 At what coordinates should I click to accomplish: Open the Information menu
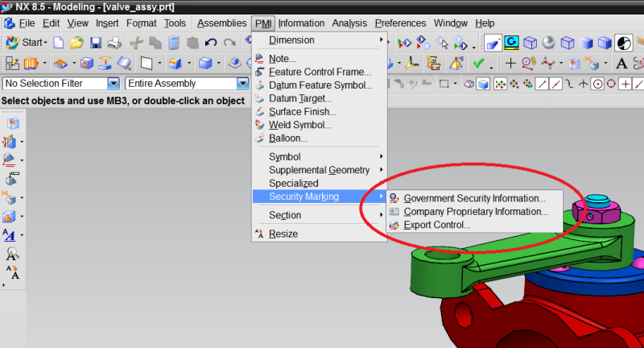[301, 23]
